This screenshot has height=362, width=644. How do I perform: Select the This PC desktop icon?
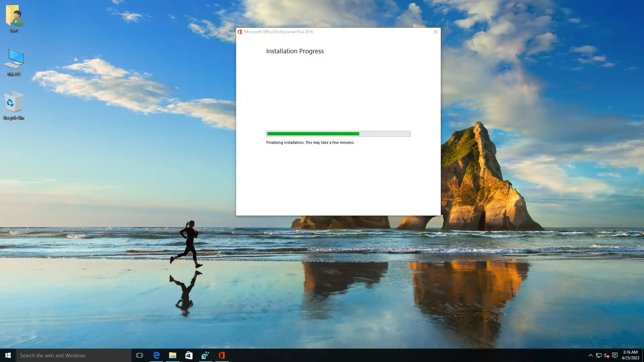pos(14,61)
